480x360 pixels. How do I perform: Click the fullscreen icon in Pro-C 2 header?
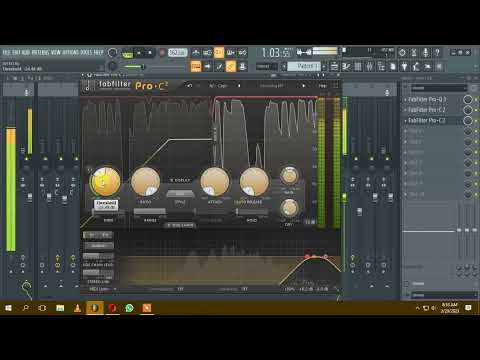coord(335,86)
